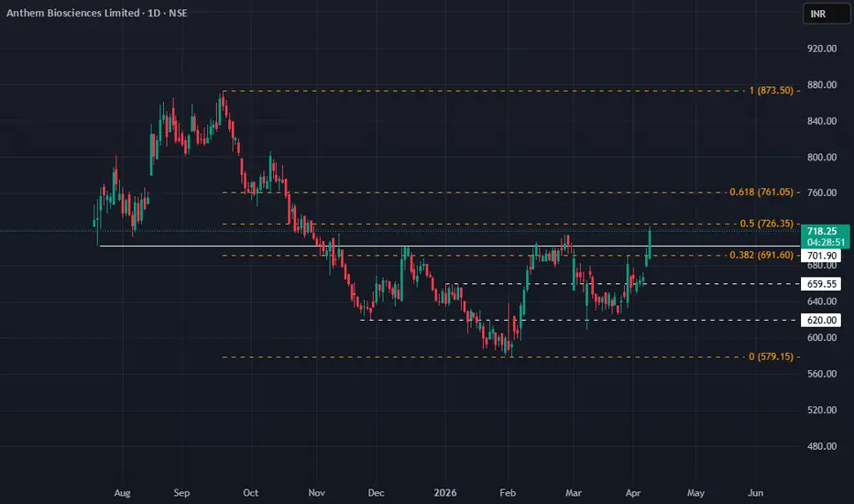The height and width of the screenshot is (504, 854).
Task: Click the Jun label on time axis
Action: tap(755, 493)
